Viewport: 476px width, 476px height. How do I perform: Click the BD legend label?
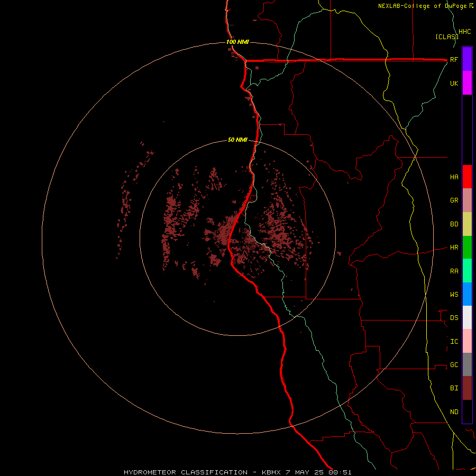click(x=454, y=224)
